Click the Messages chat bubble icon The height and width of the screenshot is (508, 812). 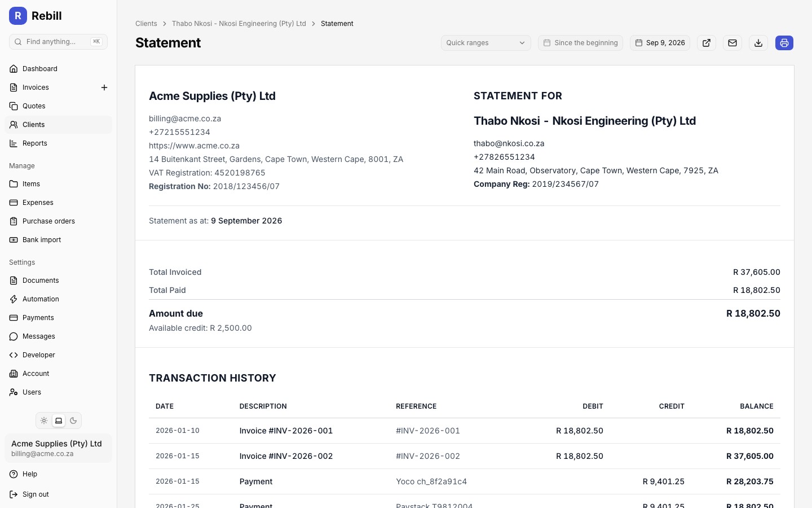click(x=14, y=336)
